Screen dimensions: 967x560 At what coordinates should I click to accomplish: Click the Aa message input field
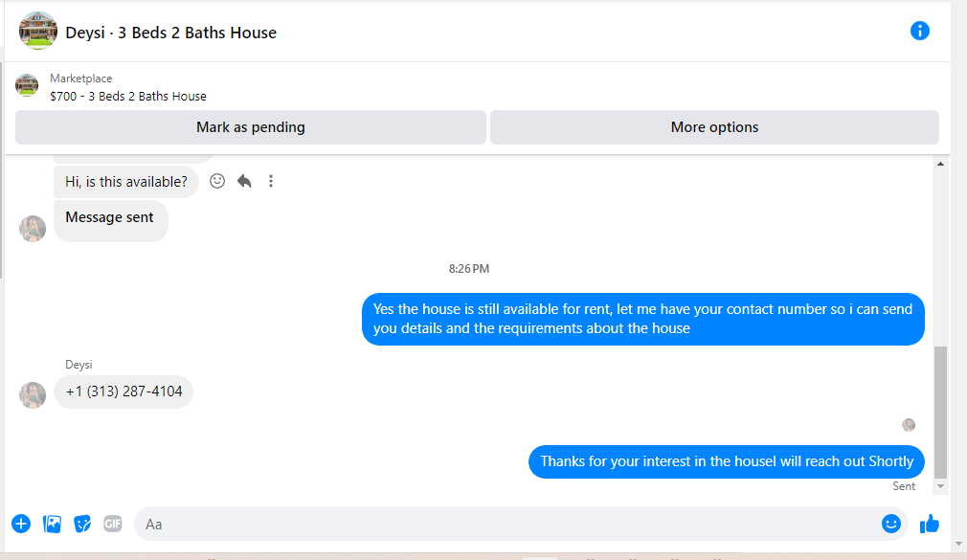(x=507, y=524)
